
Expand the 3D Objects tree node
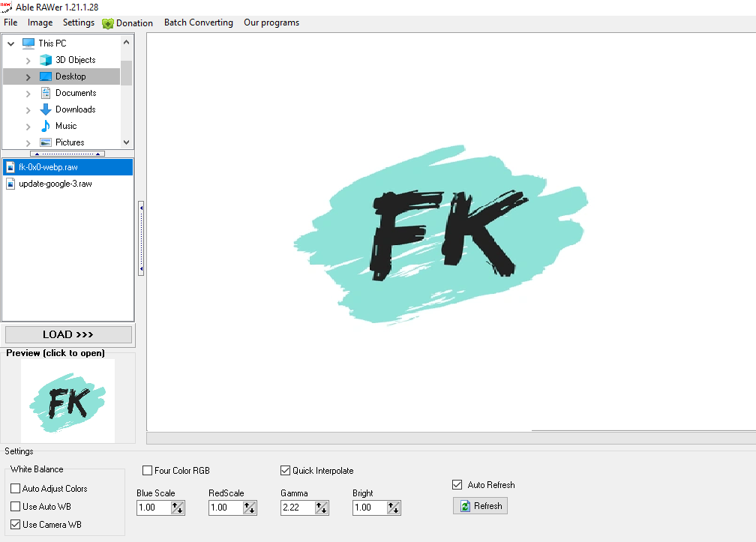[28, 60]
